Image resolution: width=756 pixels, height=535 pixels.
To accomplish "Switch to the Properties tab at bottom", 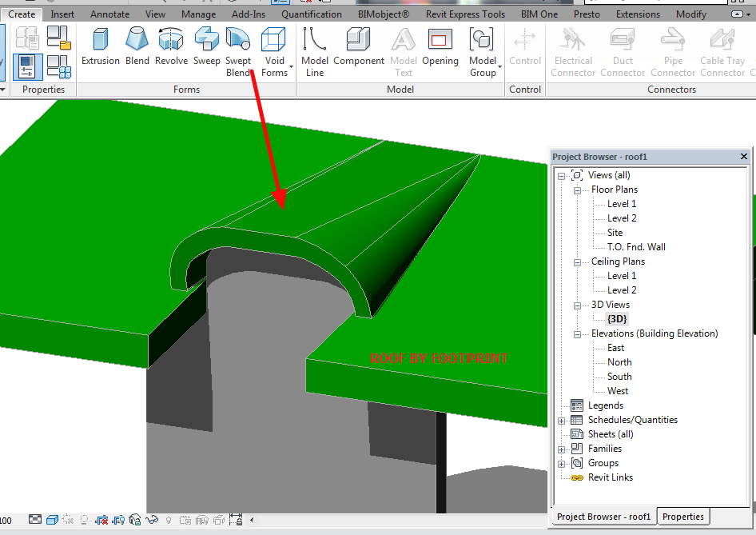I will (683, 517).
